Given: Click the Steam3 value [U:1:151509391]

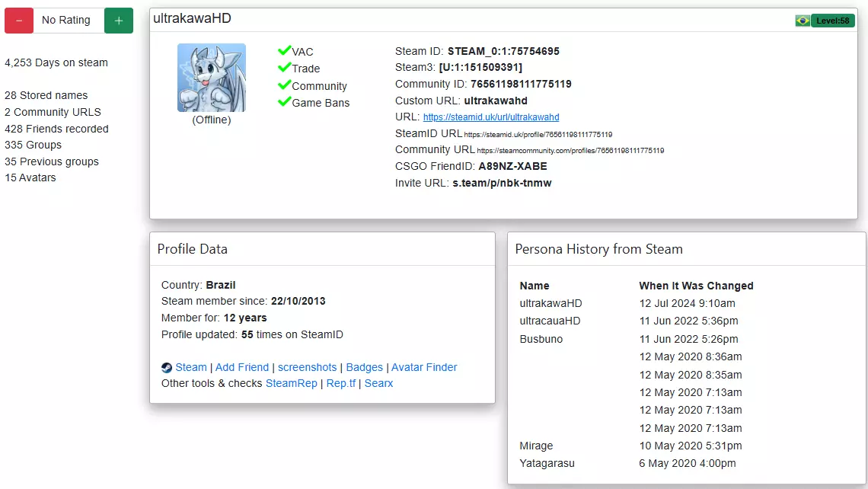Looking at the screenshot, I should 480,67.
